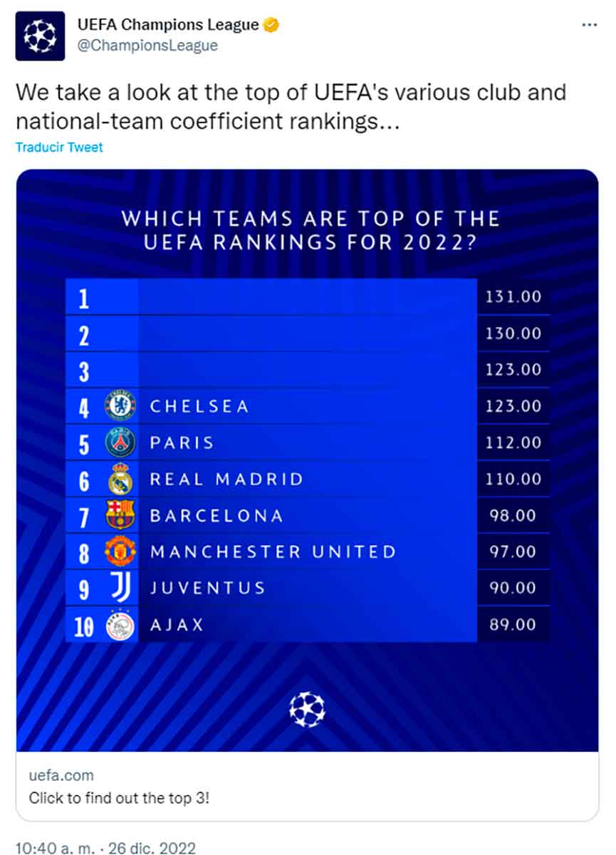
Task: Click the Juventus logo
Action: (x=120, y=588)
